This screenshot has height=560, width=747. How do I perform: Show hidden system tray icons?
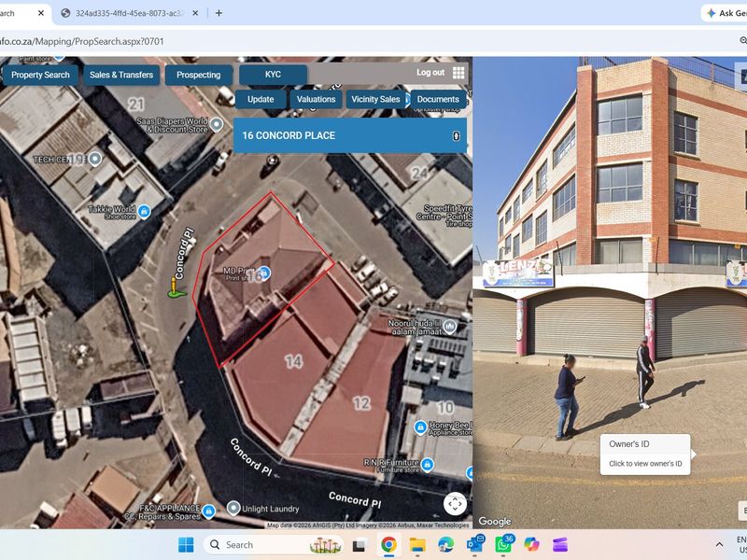point(719,544)
